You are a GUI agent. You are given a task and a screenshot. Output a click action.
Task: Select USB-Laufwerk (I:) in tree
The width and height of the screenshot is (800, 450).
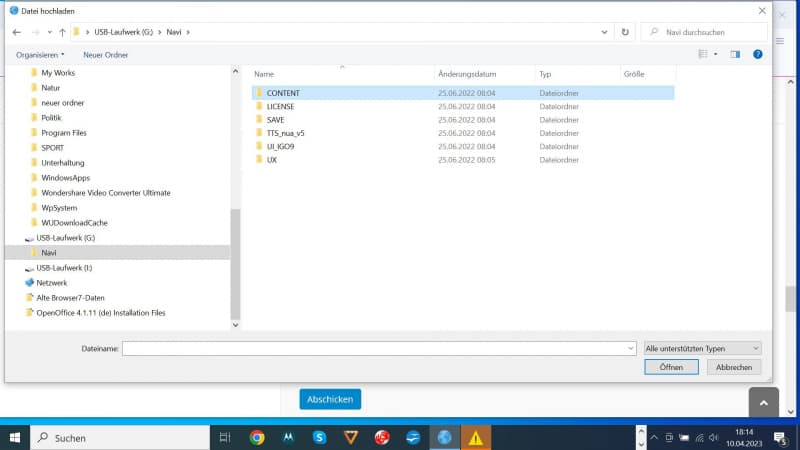pyautogui.click(x=64, y=268)
